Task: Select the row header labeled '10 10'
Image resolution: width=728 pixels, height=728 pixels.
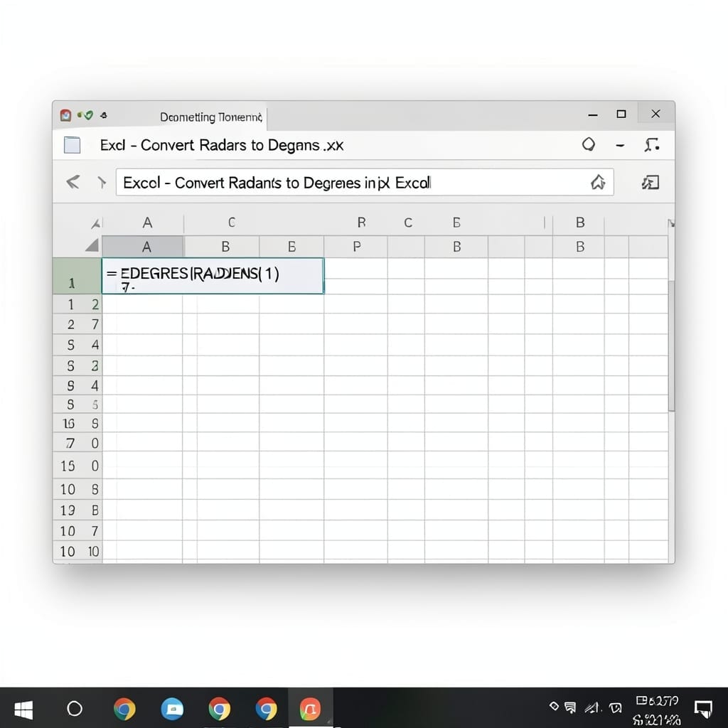Action: [x=77, y=552]
